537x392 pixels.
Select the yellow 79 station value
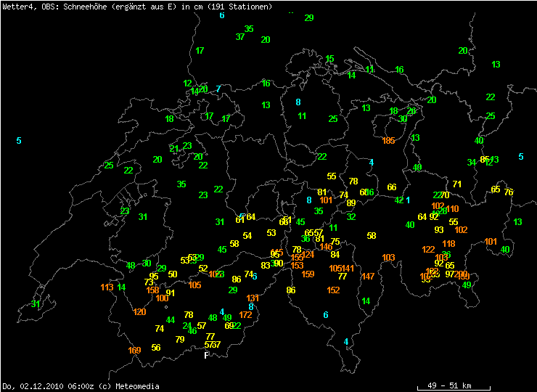point(180,339)
